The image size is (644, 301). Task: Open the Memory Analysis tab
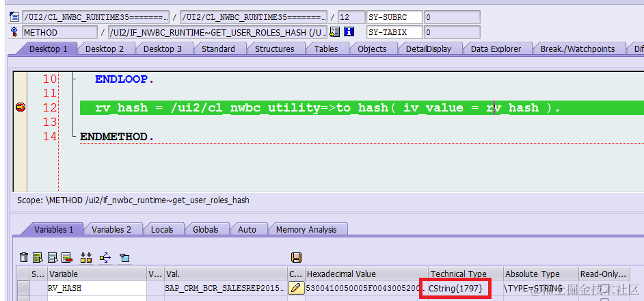[x=306, y=229]
